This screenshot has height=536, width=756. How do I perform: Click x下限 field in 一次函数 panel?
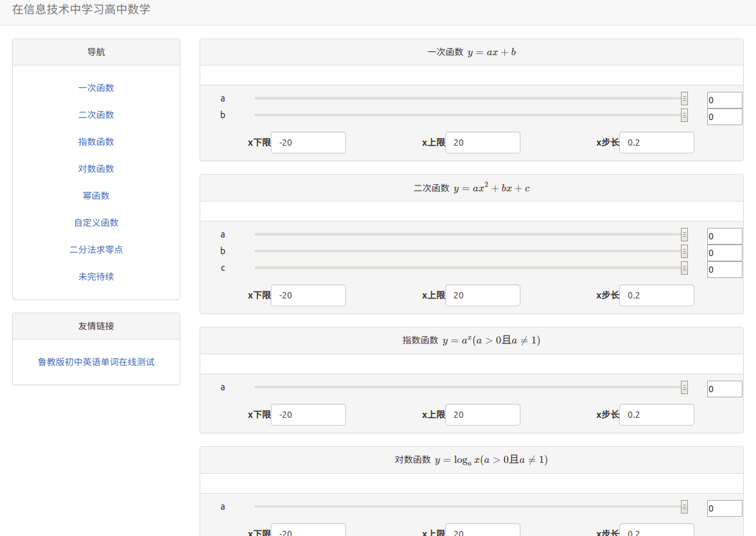pos(308,143)
